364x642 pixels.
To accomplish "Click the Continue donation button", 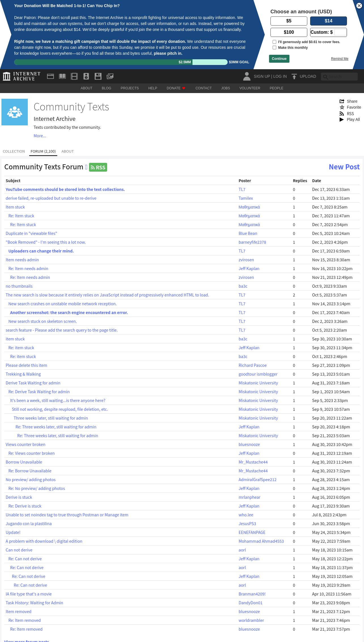I will click(279, 59).
